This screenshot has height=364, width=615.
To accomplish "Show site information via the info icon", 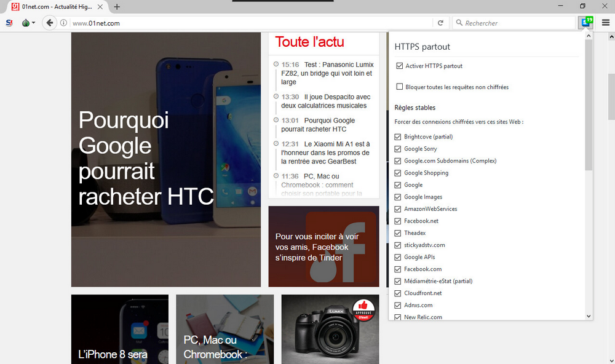I will pos(63,23).
